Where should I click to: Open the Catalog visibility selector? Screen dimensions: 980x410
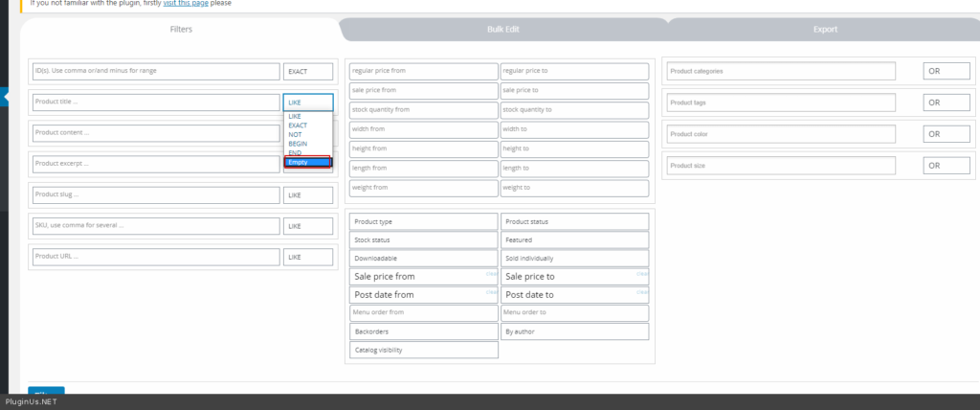coord(423,350)
